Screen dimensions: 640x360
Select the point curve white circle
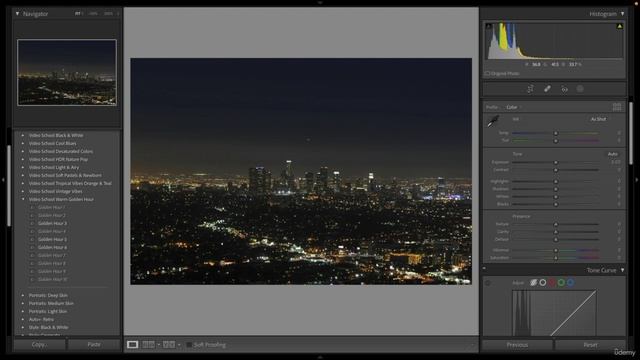(543, 282)
